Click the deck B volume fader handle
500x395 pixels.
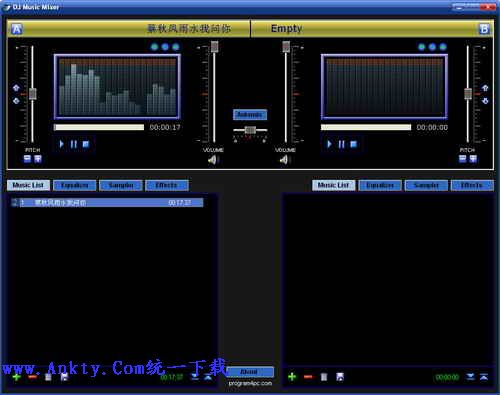(x=286, y=47)
